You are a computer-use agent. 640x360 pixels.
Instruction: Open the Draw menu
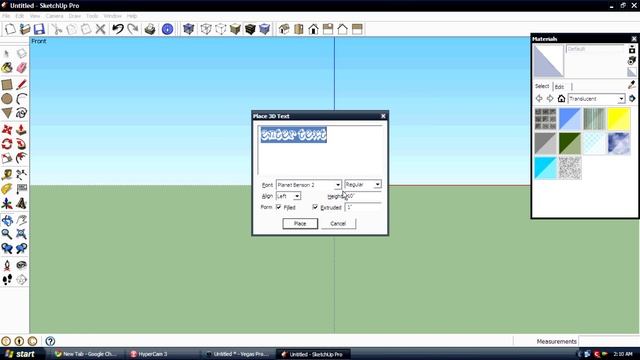click(75, 16)
